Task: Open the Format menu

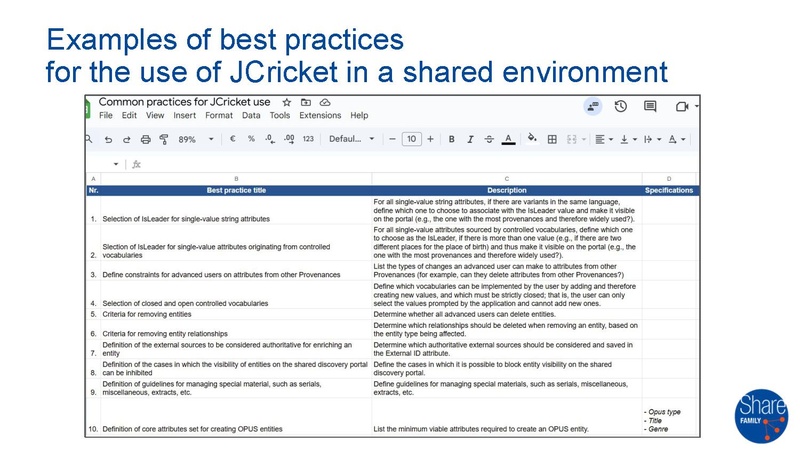Action: [x=219, y=115]
